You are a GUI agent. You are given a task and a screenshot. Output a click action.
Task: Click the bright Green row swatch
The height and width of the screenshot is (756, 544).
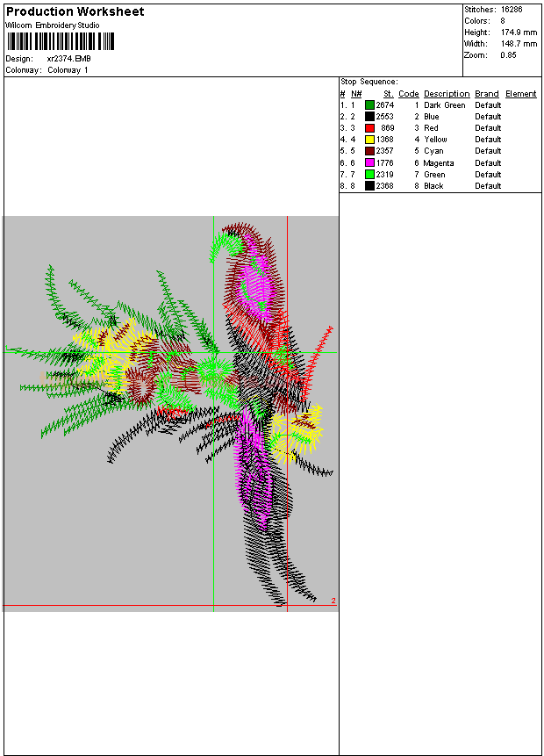pyautogui.click(x=369, y=175)
